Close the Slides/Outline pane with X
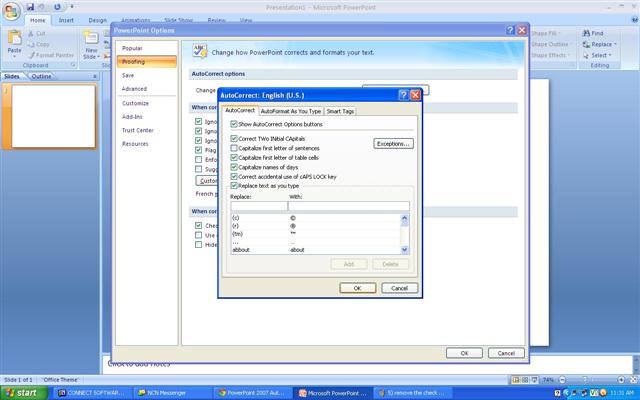Screen dimensions: 640x400 [x=95, y=76]
